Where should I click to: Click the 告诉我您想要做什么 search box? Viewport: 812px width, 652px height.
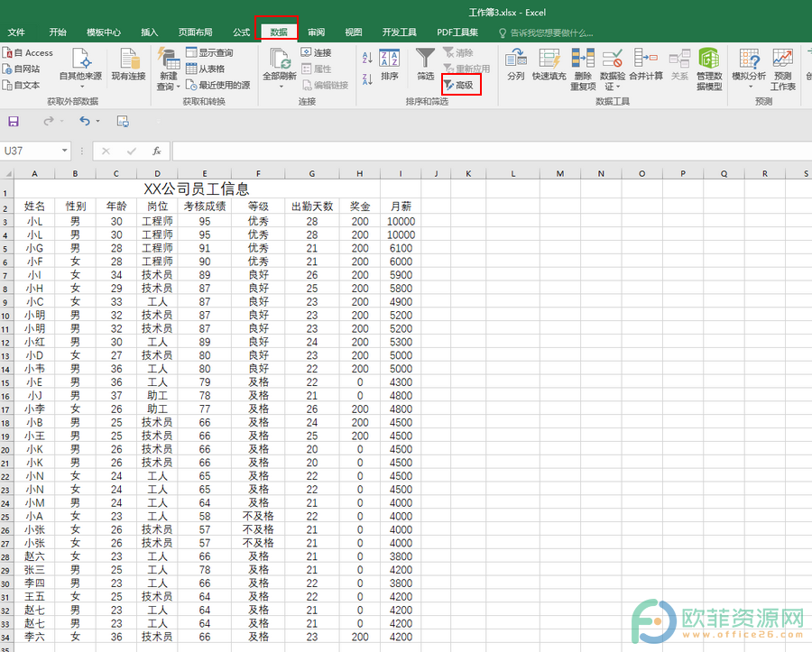(547, 32)
